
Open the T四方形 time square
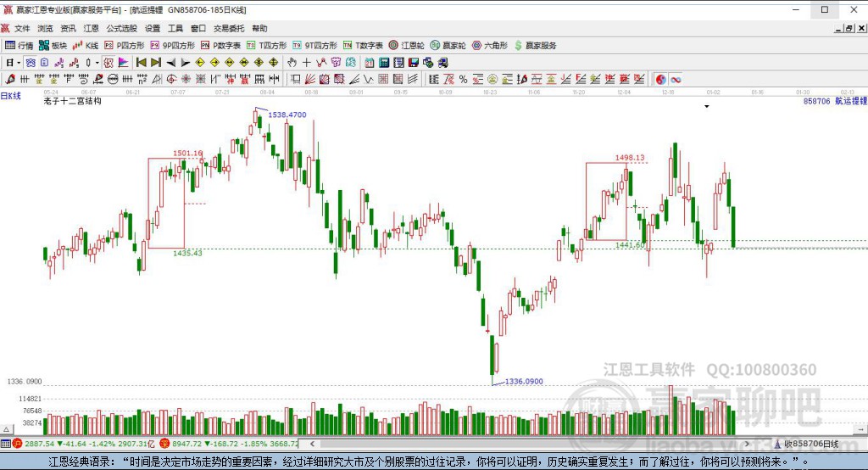point(267,46)
